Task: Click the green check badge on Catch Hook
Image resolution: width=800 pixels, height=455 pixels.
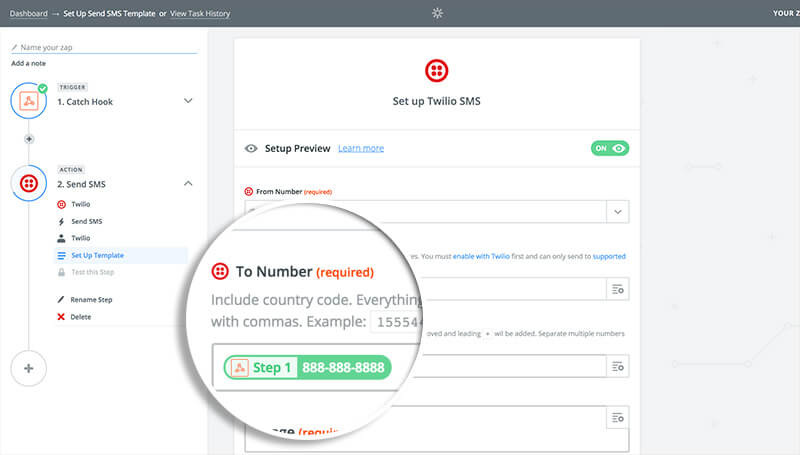Action: (x=43, y=88)
